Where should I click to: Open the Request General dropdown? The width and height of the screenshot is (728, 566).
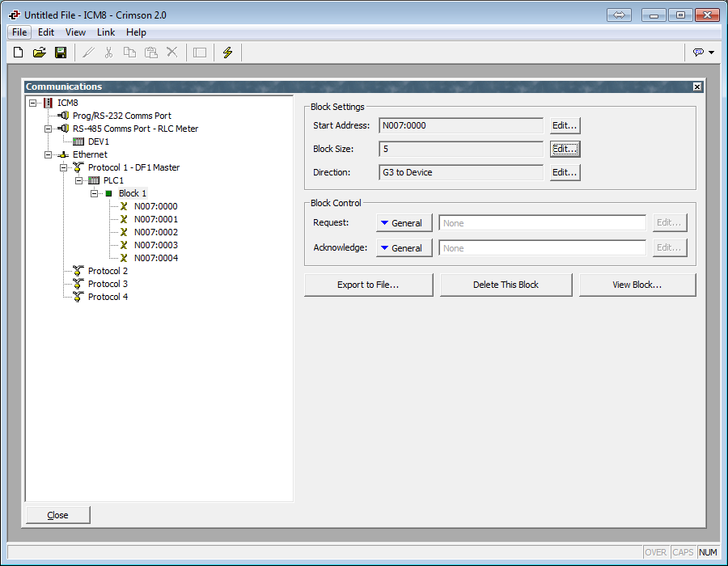pos(404,223)
